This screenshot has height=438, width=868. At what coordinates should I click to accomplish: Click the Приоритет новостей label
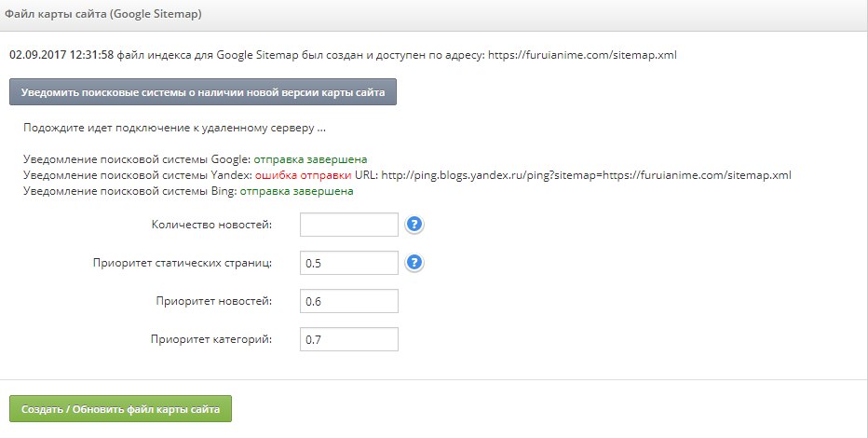[213, 301]
